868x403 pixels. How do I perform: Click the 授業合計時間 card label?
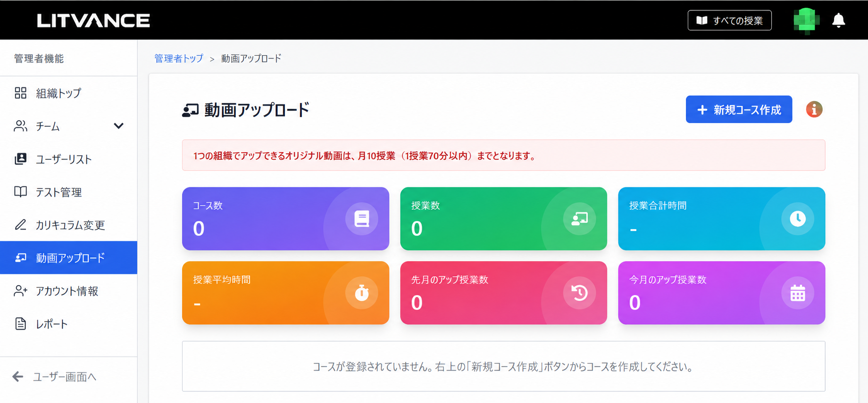(x=658, y=206)
